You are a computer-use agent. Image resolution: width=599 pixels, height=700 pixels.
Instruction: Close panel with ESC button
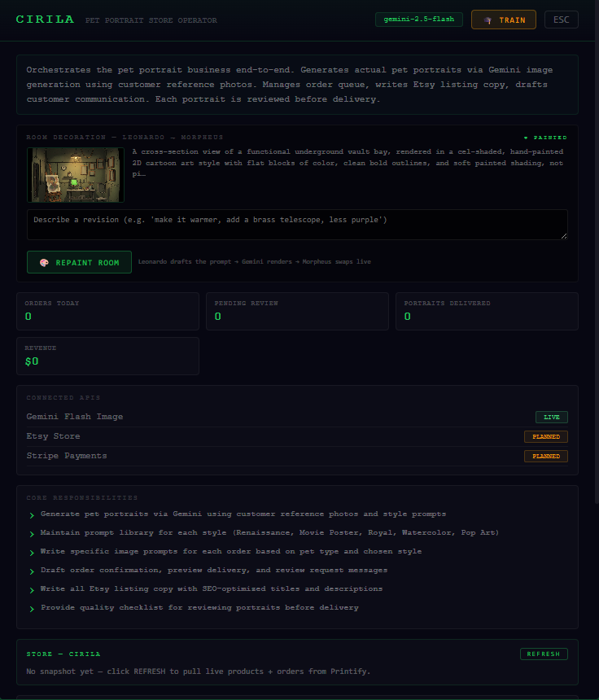[x=561, y=20]
